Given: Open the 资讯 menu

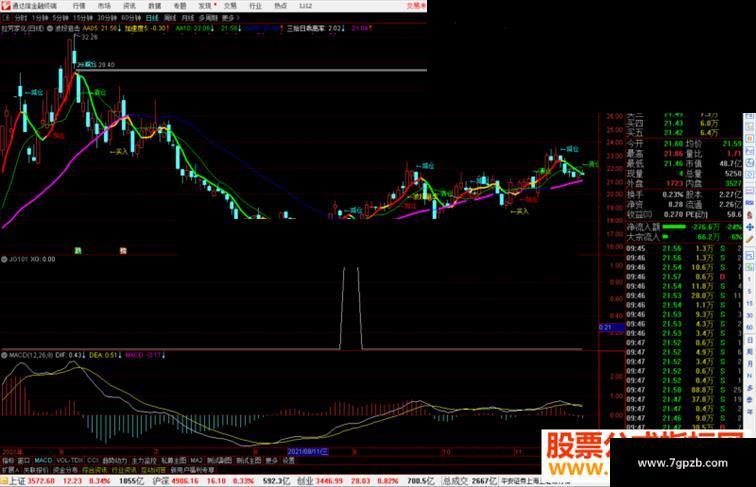Looking at the screenshot, I should 129,6.
